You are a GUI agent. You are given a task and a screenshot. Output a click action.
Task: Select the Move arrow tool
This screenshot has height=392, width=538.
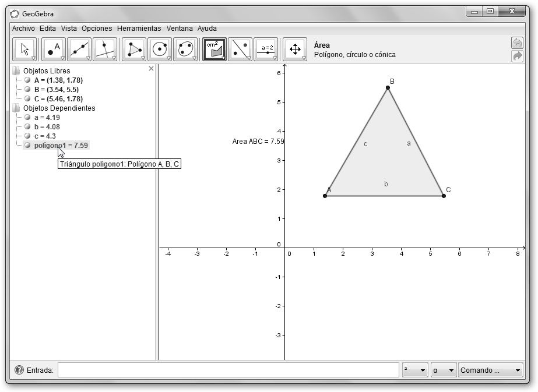(x=24, y=50)
